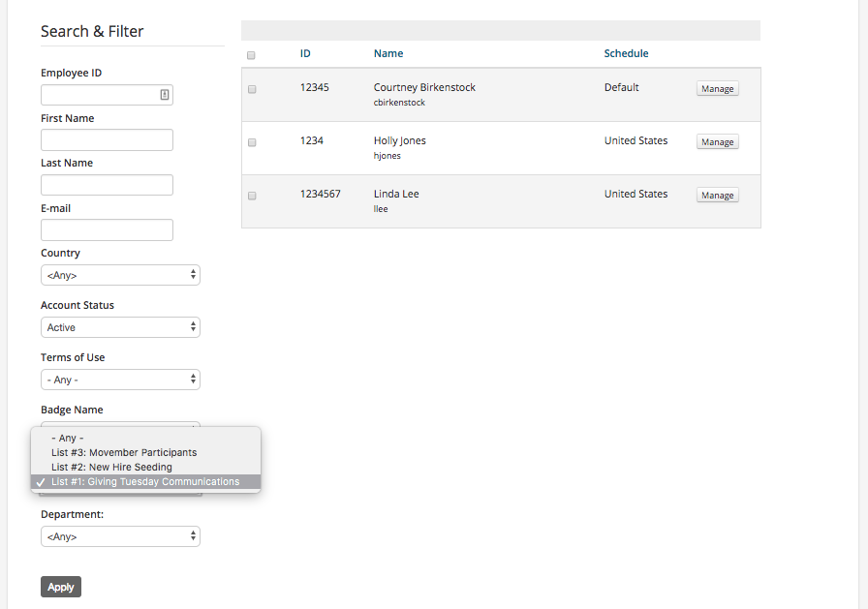Click the username hjones
Viewport: 868px width, 609px height.
(387, 156)
